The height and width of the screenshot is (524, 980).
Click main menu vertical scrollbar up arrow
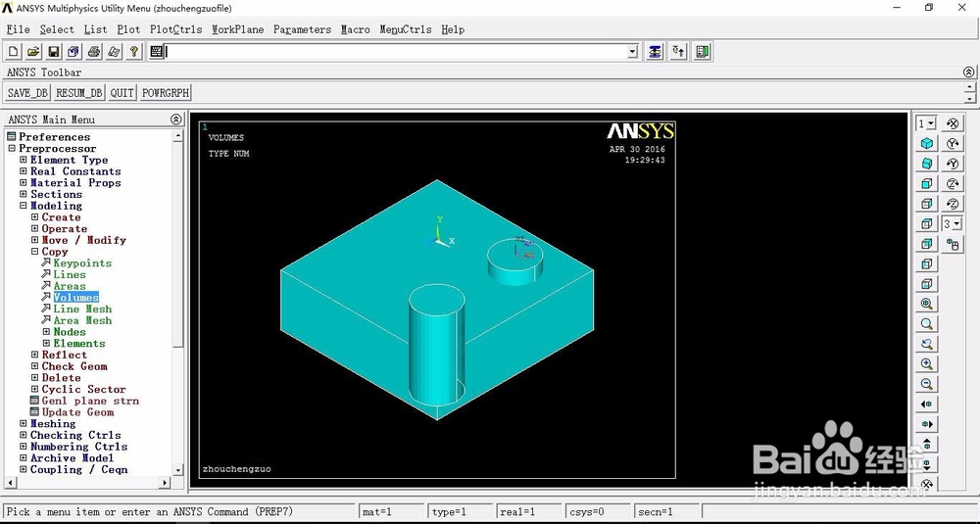(x=178, y=135)
